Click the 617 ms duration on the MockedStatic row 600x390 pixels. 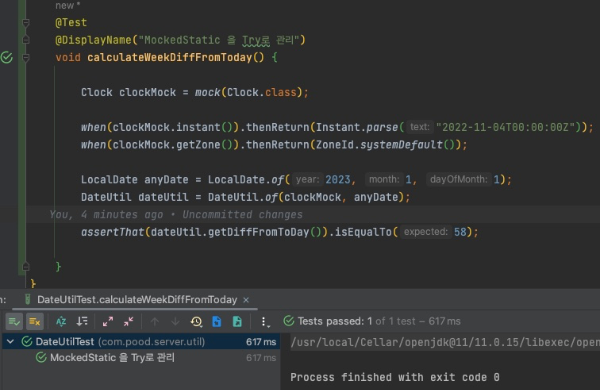click(261, 358)
